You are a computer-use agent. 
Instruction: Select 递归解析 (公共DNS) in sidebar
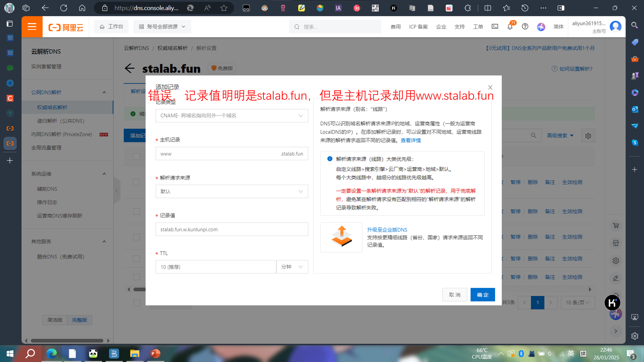(61, 121)
